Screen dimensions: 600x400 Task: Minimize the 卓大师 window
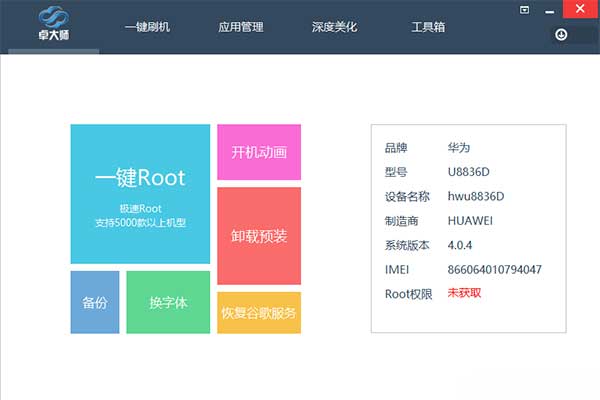(x=549, y=11)
